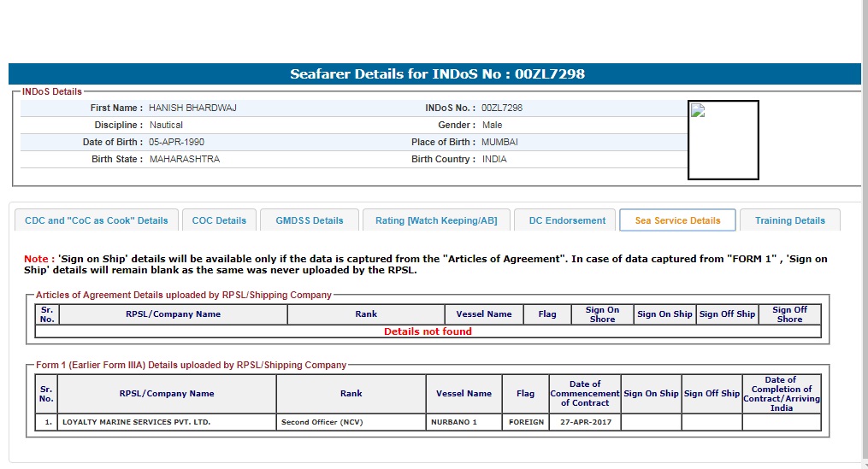The image size is (868, 469).
Task: Click the Sea Service Details tab
Action: (677, 220)
